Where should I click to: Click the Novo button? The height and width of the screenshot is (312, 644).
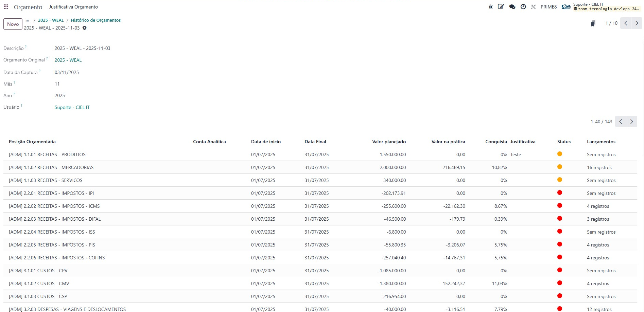(x=13, y=24)
